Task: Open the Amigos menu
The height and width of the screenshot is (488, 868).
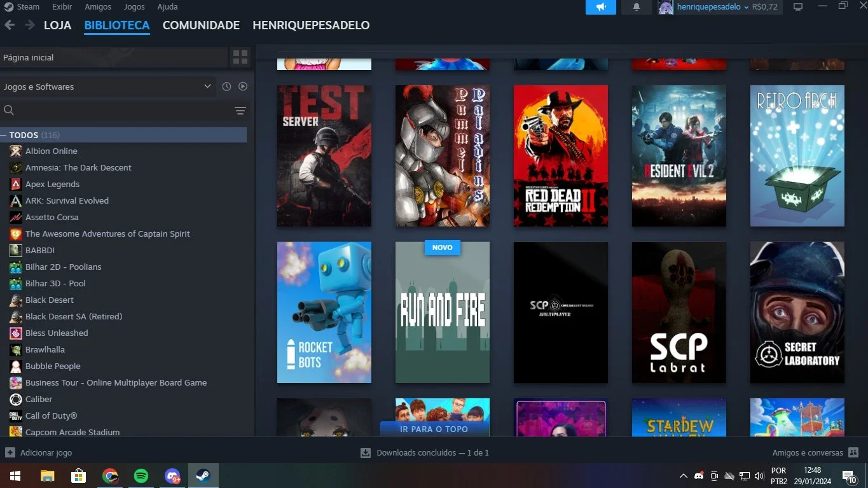Action: (x=98, y=7)
